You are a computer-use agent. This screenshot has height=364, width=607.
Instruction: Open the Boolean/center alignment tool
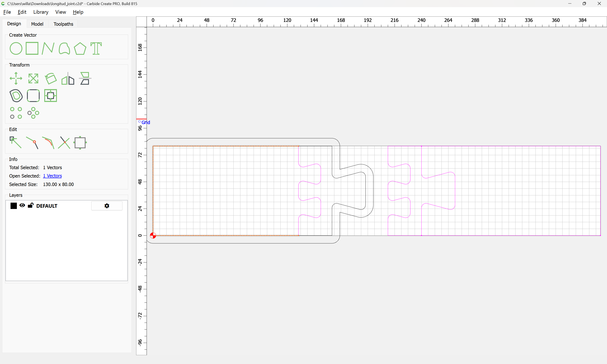51,95
